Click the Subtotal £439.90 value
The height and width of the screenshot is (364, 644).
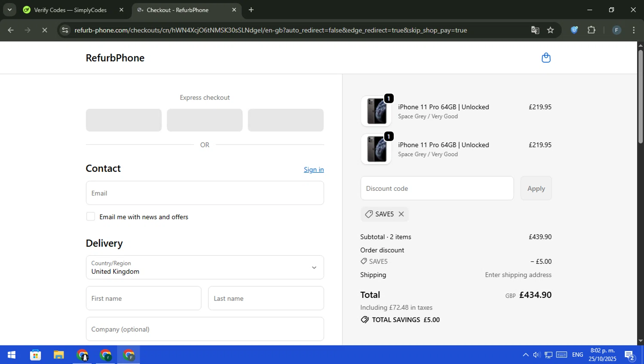tap(540, 237)
